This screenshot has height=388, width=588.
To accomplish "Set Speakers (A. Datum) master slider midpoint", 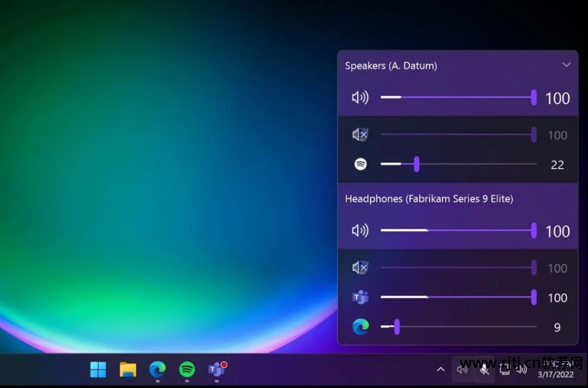I will pyautogui.click(x=458, y=97).
